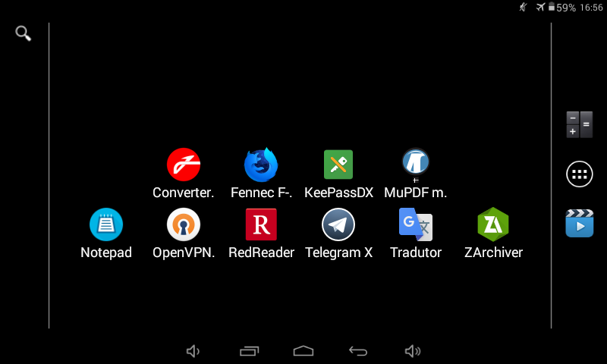Tap the battery 59% indicator

[562, 7]
